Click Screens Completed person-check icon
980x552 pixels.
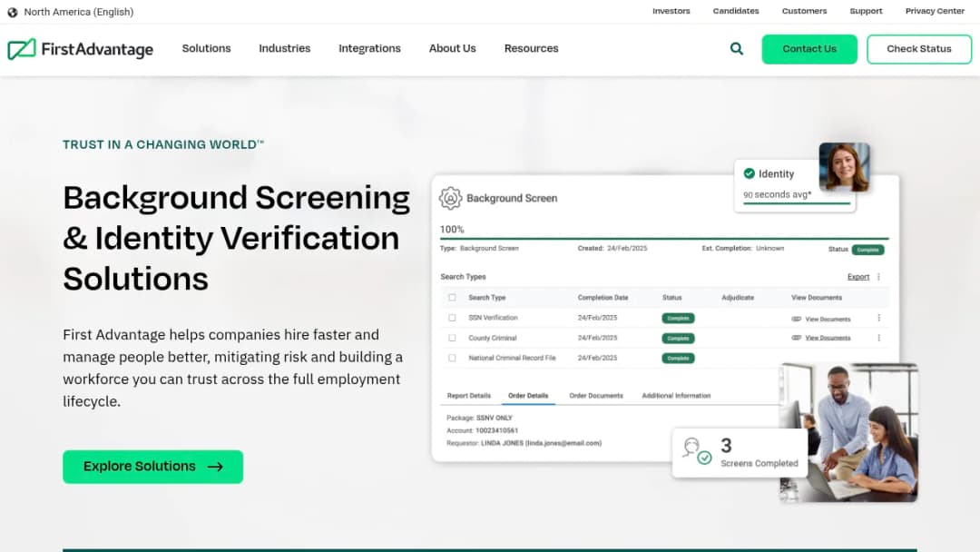pos(697,451)
